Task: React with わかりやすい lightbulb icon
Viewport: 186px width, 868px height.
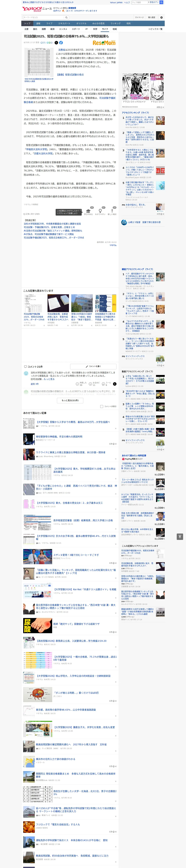Action: (100, 211)
